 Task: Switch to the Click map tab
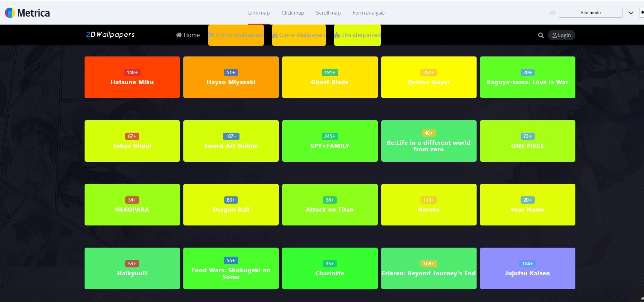click(293, 13)
